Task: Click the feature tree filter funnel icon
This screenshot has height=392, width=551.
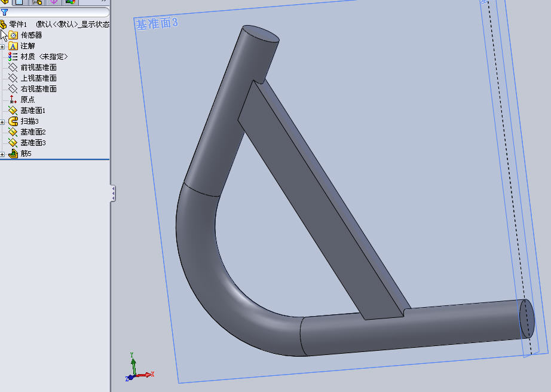Action: click(x=4, y=13)
